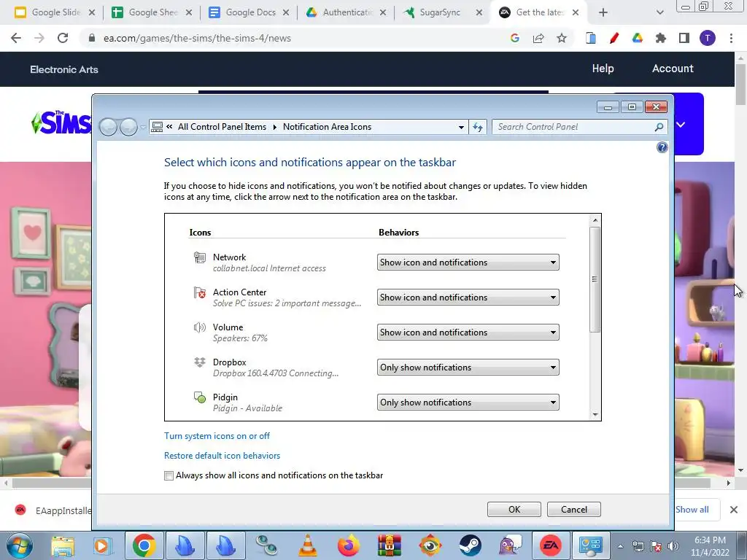
Task: Expand the Control Panel address bar history arrow
Action: [x=461, y=127]
